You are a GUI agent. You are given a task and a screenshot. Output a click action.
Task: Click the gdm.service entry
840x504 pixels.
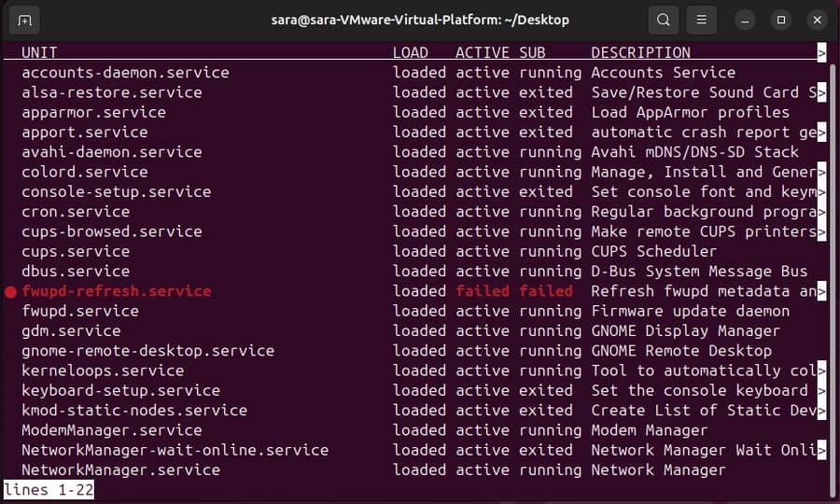click(x=71, y=331)
